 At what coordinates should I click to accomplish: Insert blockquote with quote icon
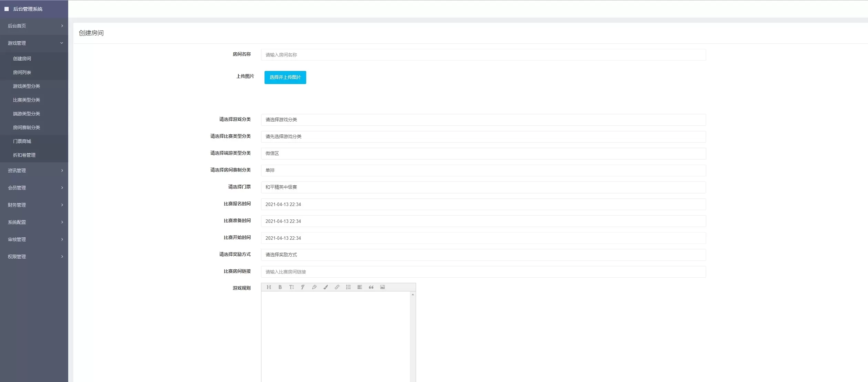point(371,287)
